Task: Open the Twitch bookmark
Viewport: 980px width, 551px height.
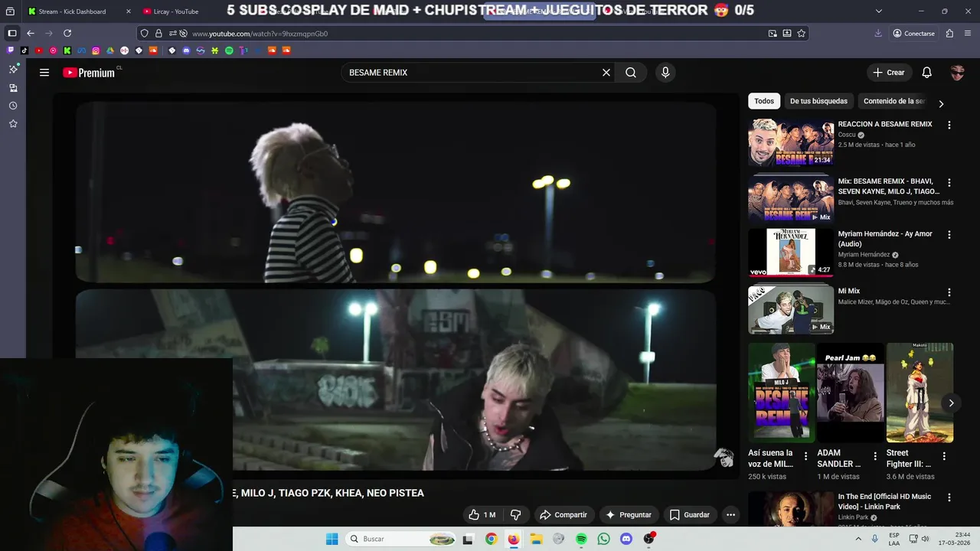Action: [11, 51]
